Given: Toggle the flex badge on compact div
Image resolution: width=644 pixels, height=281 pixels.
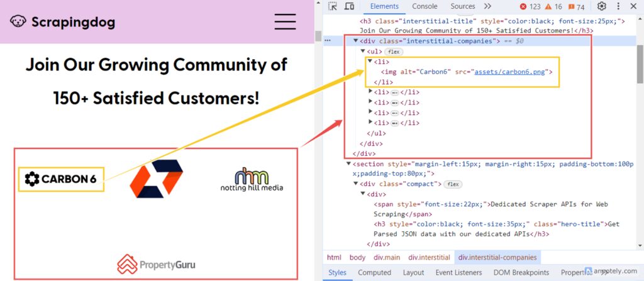Looking at the screenshot, I should coord(453,184).
